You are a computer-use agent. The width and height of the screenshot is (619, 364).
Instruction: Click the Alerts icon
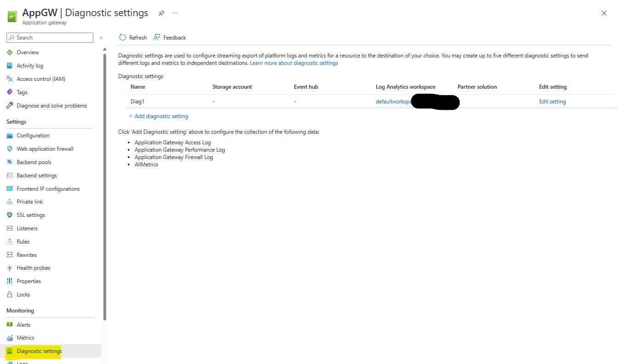pos(10,325)
